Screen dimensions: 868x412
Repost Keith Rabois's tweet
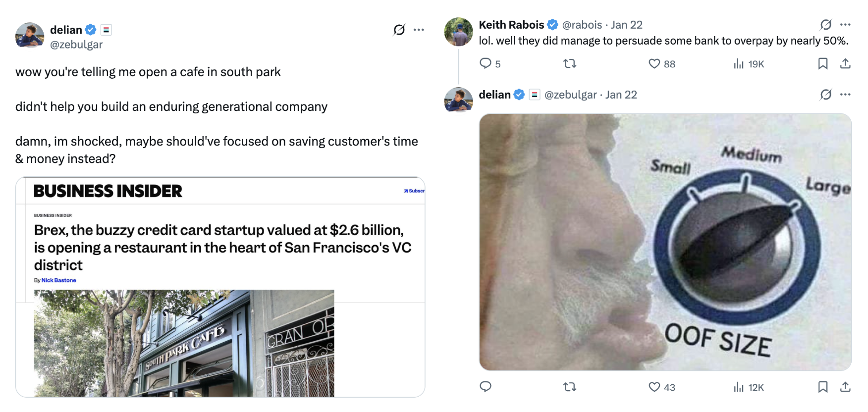pyautogui.click(x=570, y=63)
